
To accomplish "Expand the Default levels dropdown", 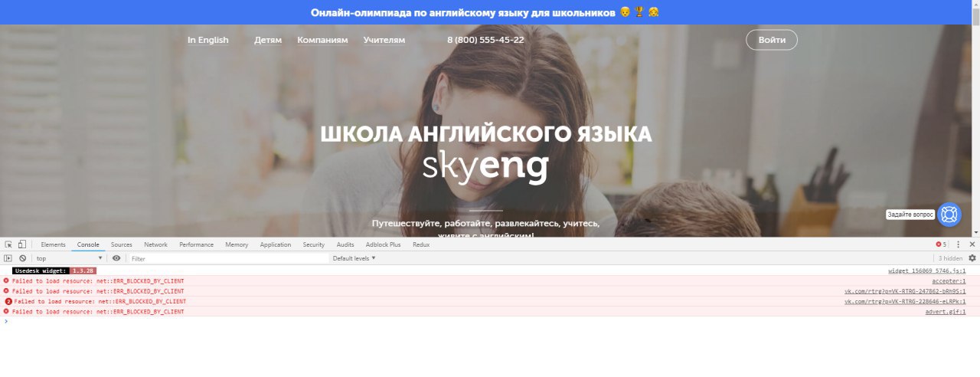I will click(x=354, y=258).
